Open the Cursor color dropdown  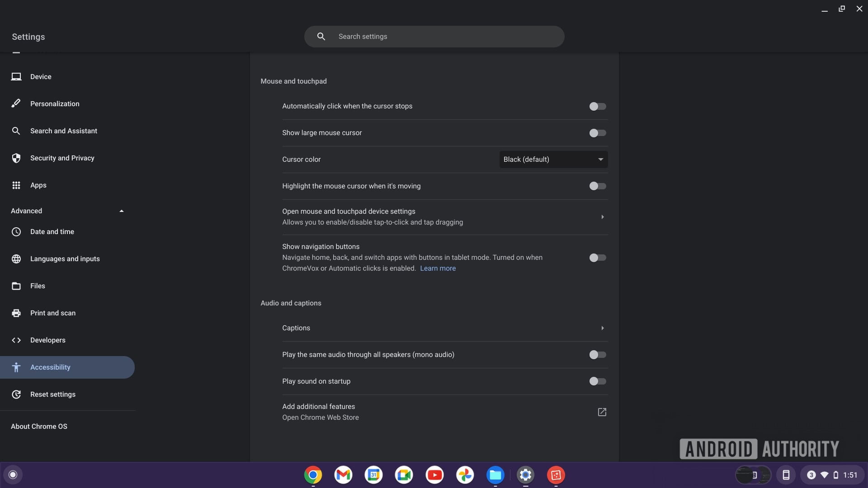pyautogui.click(x=553, y=160)
